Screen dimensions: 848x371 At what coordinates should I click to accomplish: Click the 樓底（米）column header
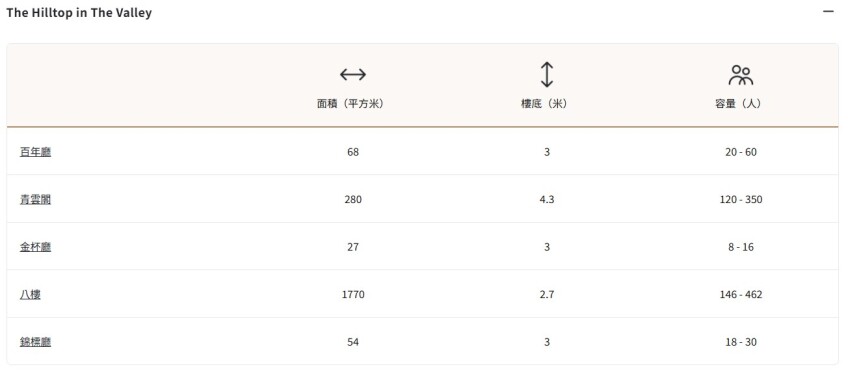547,104
